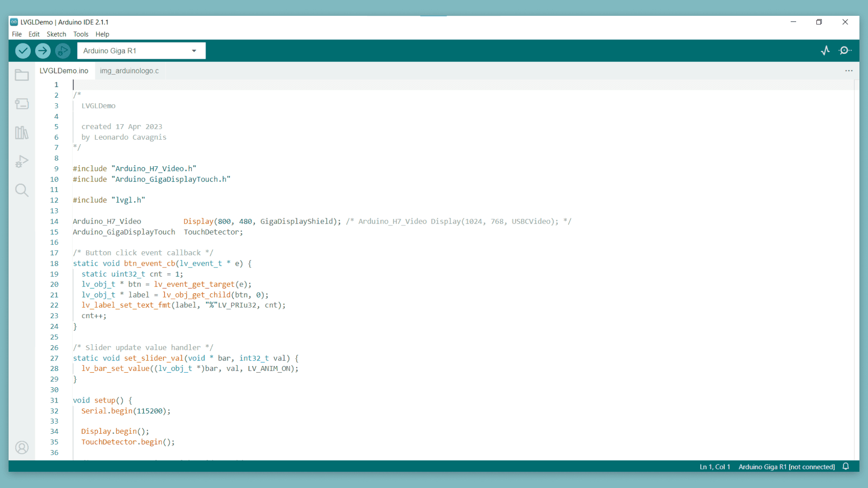Image resolution: width=868 pixels, height=488 pixels.
Task: Click the user account profile icon
Action: [x=22, y=447]
